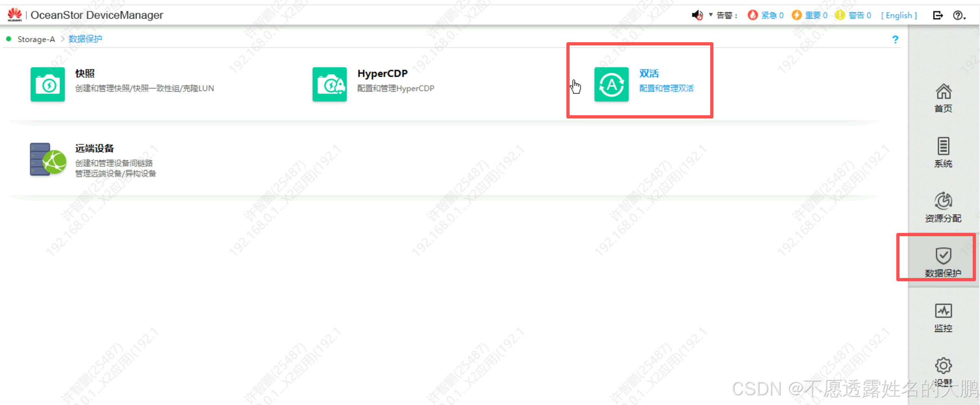Click the 紧急 0 alarm count
The width and height of the screenshot is (980, 405).
pos(772,15)
